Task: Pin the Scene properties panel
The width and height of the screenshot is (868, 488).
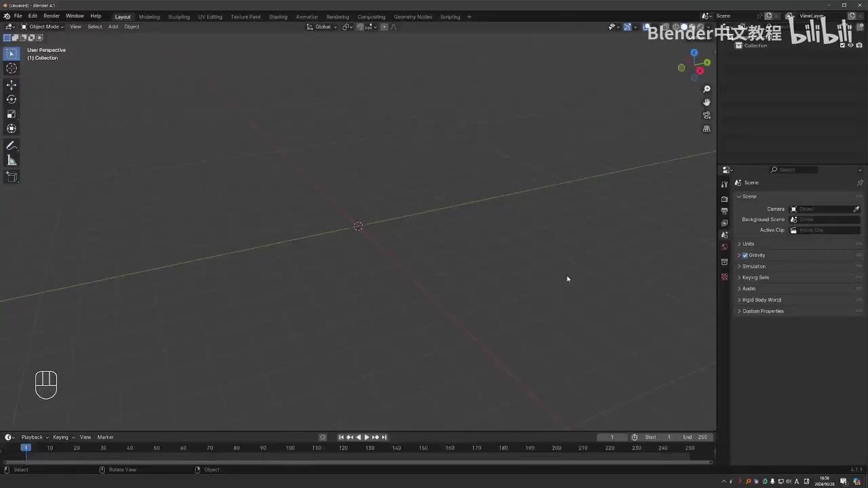Action: coord(860,183)
